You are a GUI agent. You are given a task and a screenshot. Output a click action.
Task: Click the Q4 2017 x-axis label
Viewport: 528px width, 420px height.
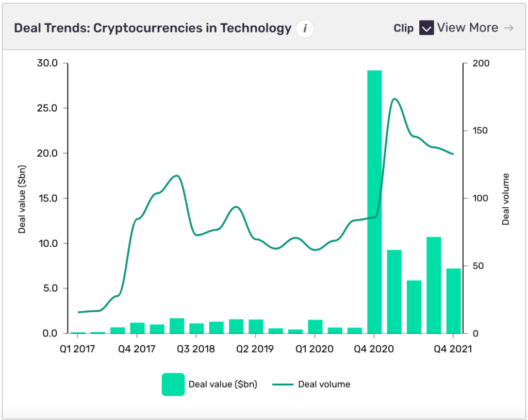click(138, 349)
